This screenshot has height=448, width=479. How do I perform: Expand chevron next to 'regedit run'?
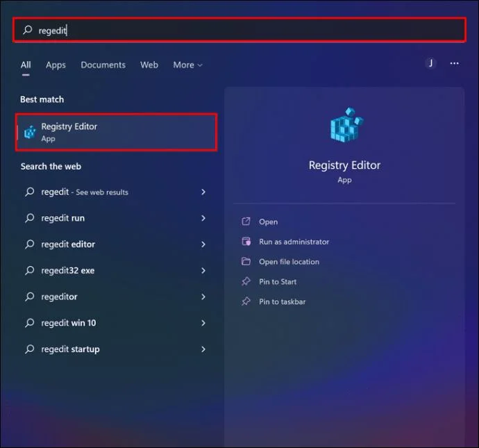coord(203,218)
